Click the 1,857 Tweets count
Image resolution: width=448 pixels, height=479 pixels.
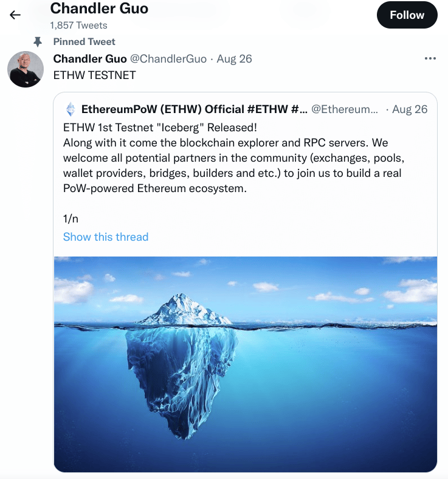pyautogui.click(x=78, y=26)
